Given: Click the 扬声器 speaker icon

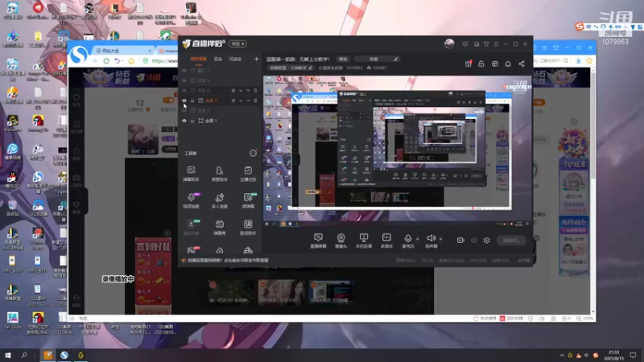Looking at the screenshot, I should tap(431, 238).
